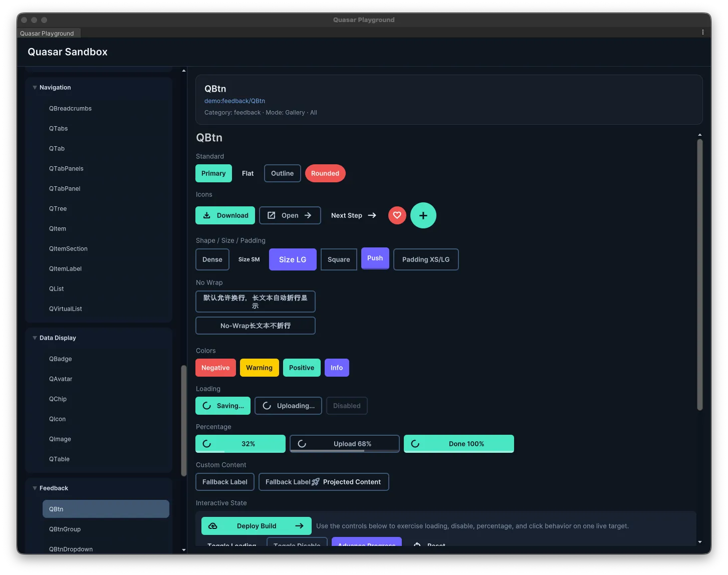This screenshot has height=575, width=728.
Task: Click Fallback Label rocket Projected Content button
Action: [324, 482]
